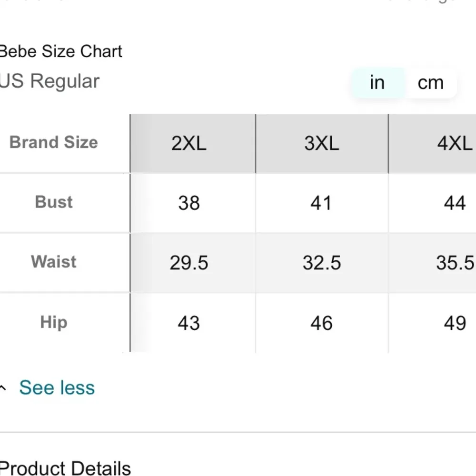Select the 2XL column header
Screen dimensions: 476x476
pos(189,143)
